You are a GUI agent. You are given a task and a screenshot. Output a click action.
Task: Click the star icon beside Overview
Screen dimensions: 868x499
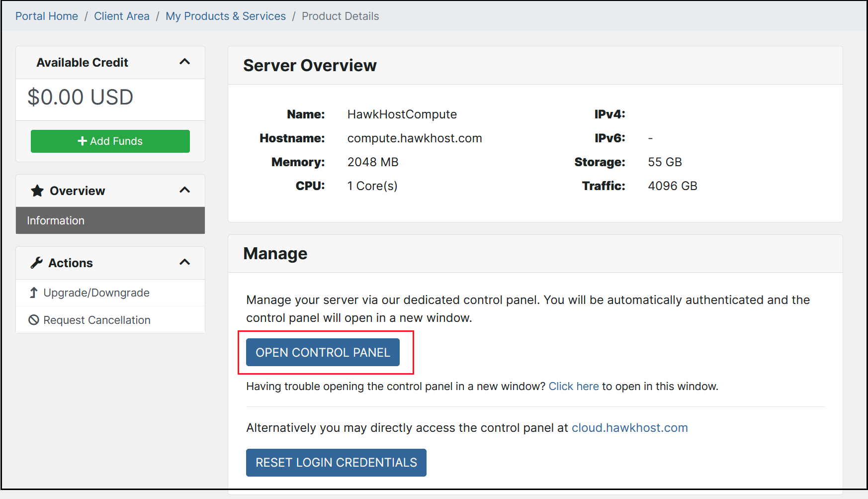[x=37, y=191]
